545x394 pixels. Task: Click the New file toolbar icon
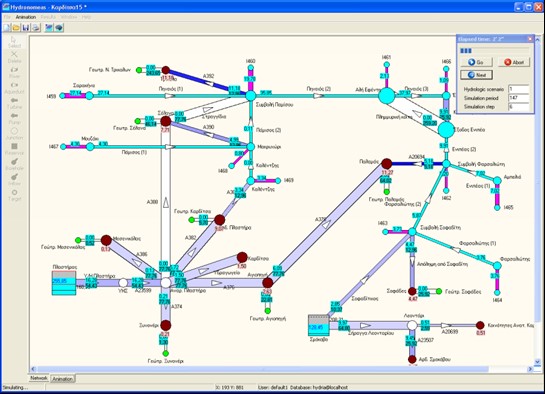(x=7, y=27)
